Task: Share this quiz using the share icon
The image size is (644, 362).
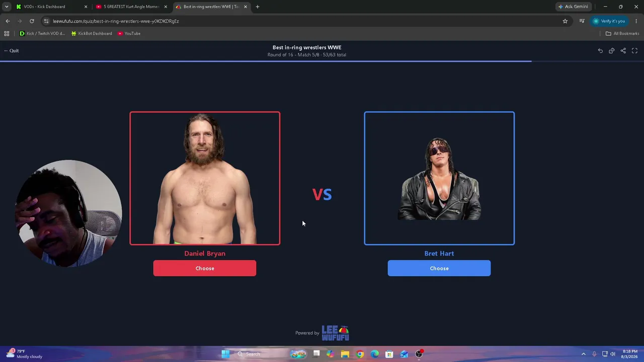Action: [623, 51]
